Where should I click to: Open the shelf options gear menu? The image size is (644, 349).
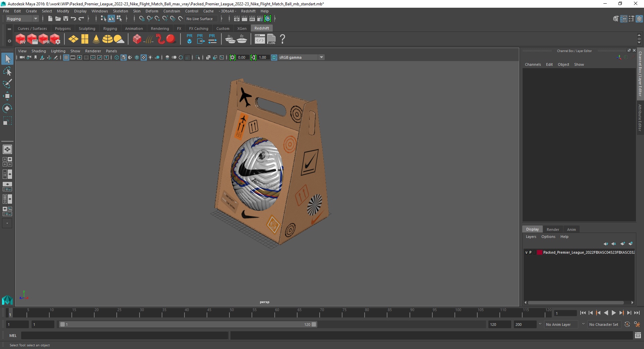9,41
